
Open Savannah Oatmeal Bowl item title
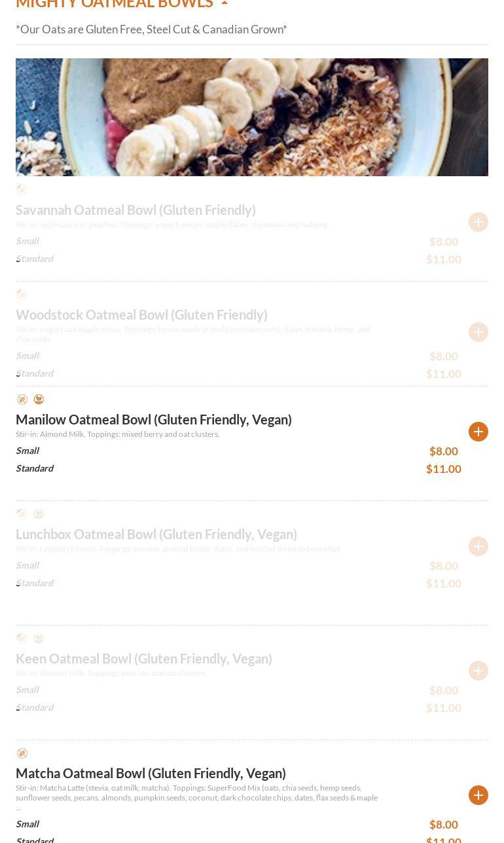coord(135,210)
